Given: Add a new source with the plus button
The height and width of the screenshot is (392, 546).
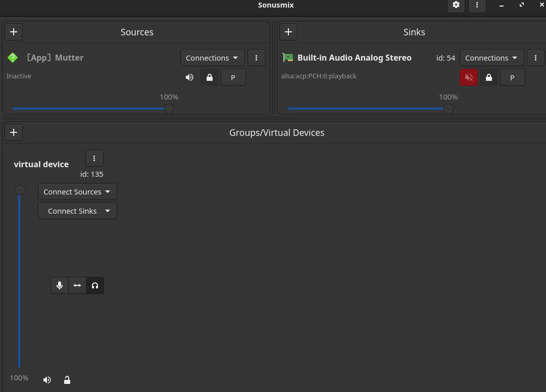Looking at the screenshot, I should coord(14,32).
